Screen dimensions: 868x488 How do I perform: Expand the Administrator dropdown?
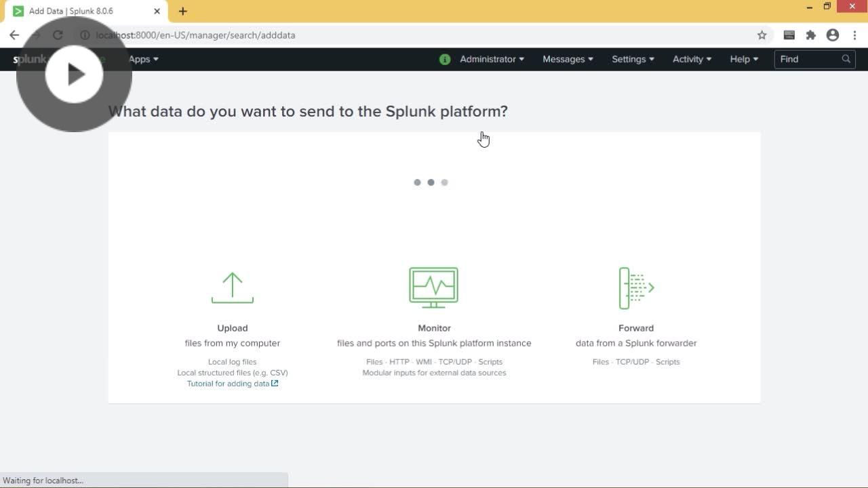[492, 60]
